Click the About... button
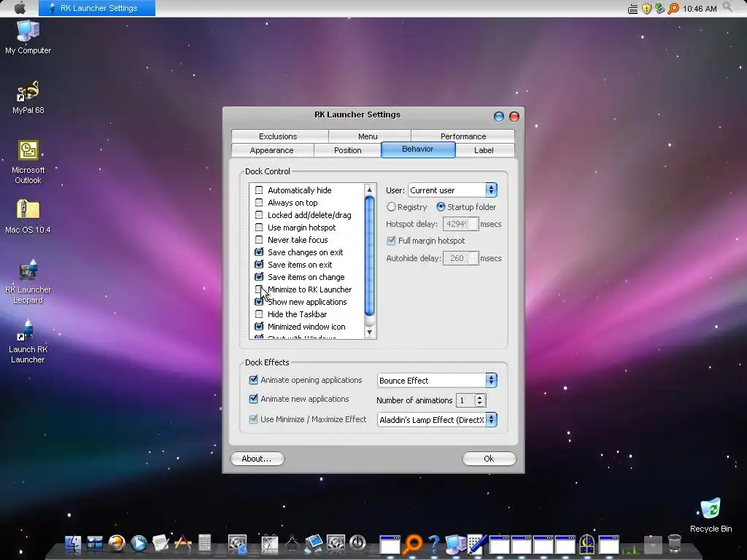The image size is (747, 560). pos(258,459)
